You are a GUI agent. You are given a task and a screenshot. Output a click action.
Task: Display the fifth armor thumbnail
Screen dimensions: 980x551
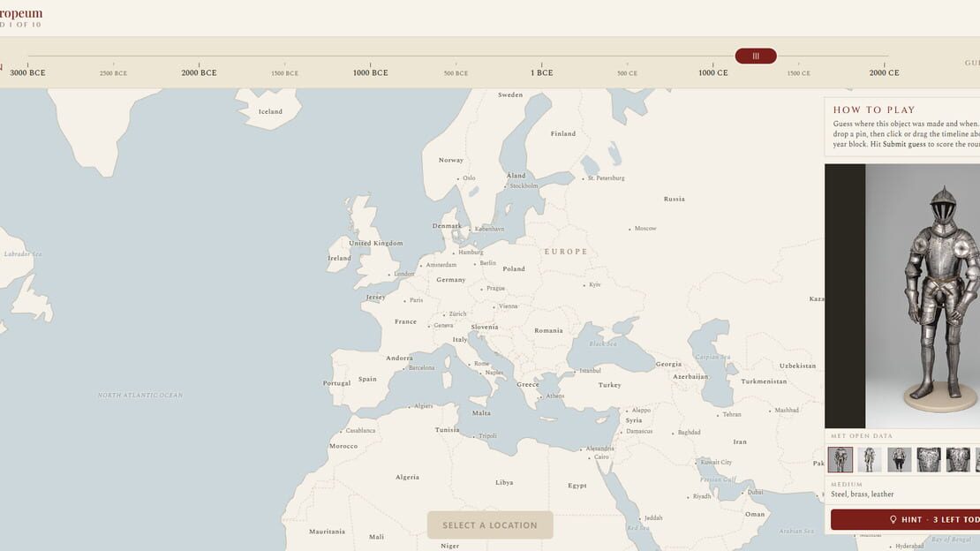(x=958, y=459)
